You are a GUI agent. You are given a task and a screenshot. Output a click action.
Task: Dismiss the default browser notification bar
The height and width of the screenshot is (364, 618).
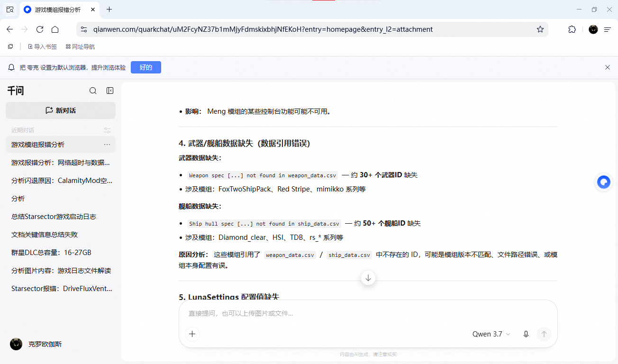608,67
